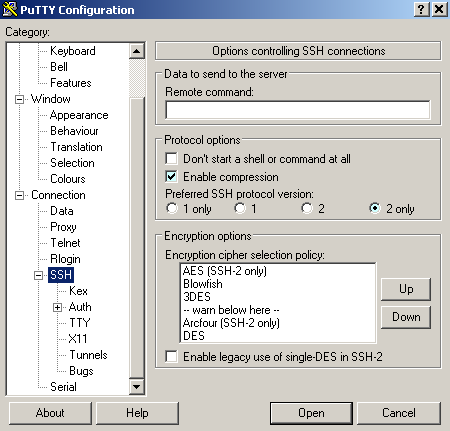
Task: Open the Kex settings
Action: (x=78, y=291)
